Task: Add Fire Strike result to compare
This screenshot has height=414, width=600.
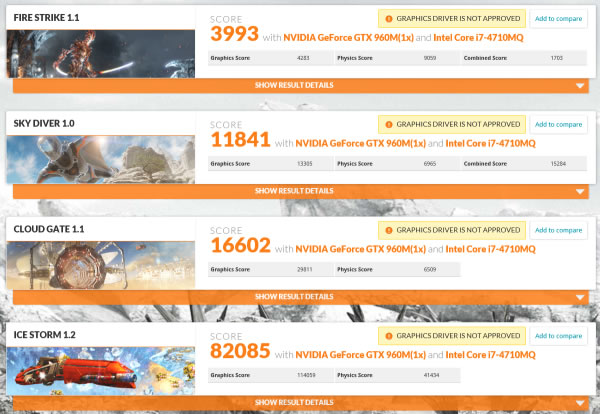Action: [558, 18]
